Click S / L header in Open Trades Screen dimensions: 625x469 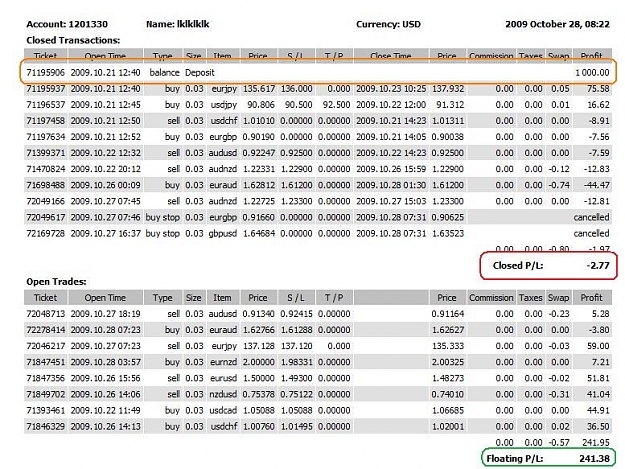point(296,298)
